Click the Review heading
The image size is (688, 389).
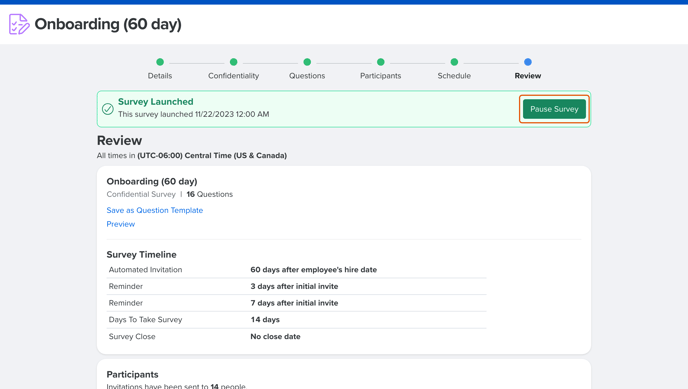(119, 140)
